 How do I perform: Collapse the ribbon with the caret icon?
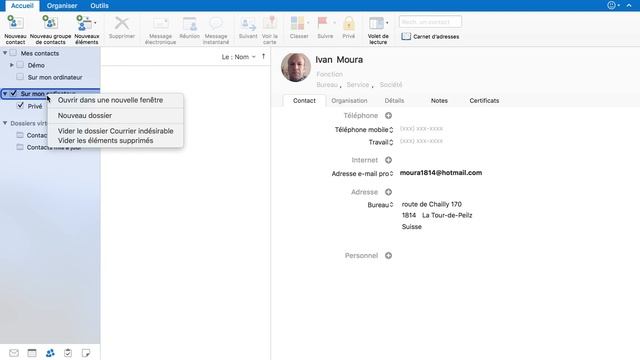point(629,5)
